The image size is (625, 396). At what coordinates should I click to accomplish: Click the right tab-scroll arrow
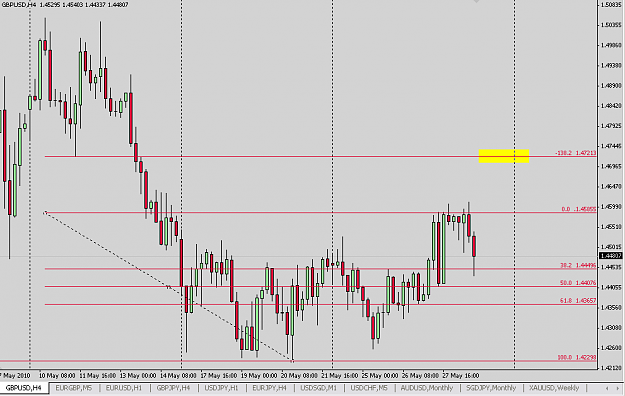(x=618, y=388)
